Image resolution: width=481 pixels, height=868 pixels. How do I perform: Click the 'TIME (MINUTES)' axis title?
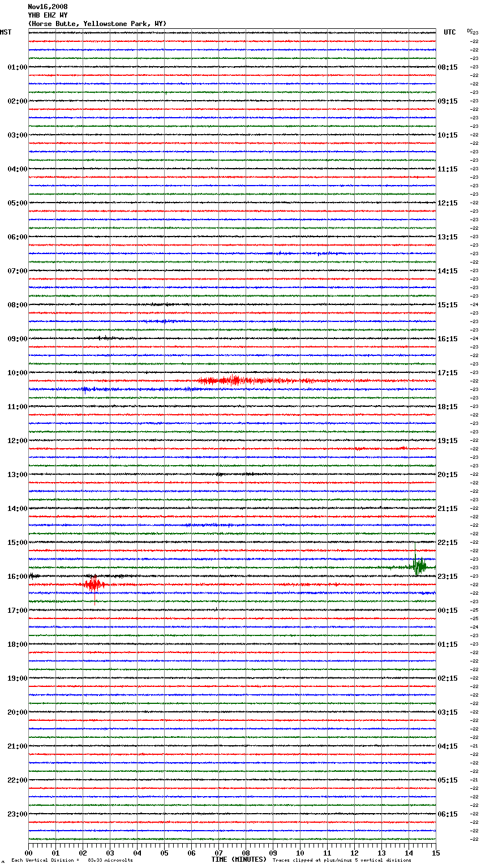tap(239, 860)
